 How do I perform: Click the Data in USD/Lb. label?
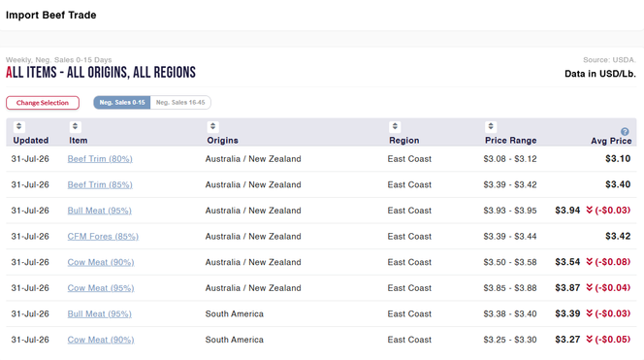[600, 74]
